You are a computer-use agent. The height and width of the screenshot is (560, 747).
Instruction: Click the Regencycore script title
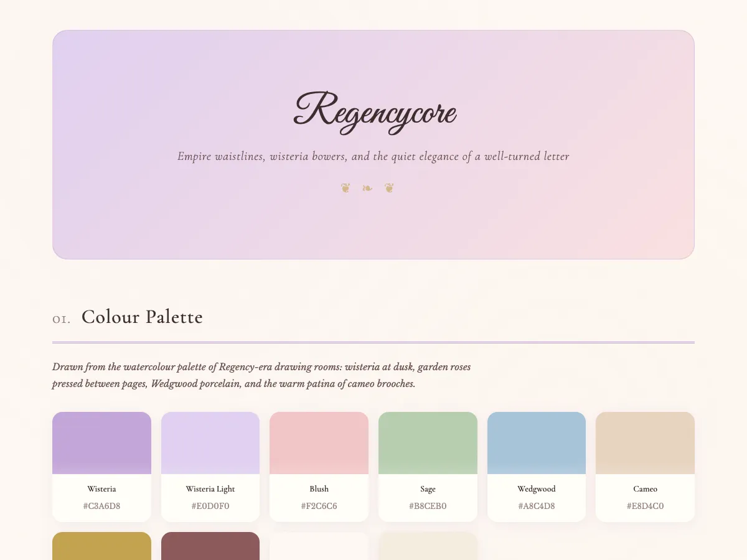coord(374,112)
